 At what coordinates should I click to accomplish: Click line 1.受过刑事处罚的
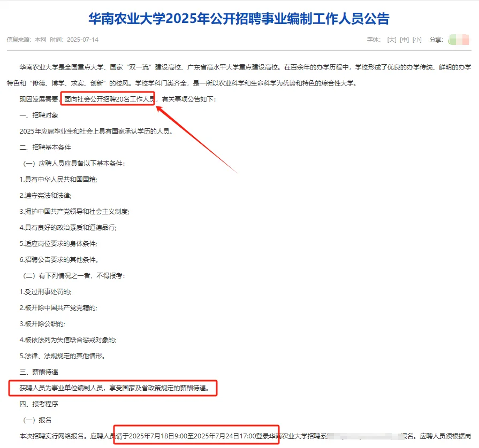(x=45, y=292)
